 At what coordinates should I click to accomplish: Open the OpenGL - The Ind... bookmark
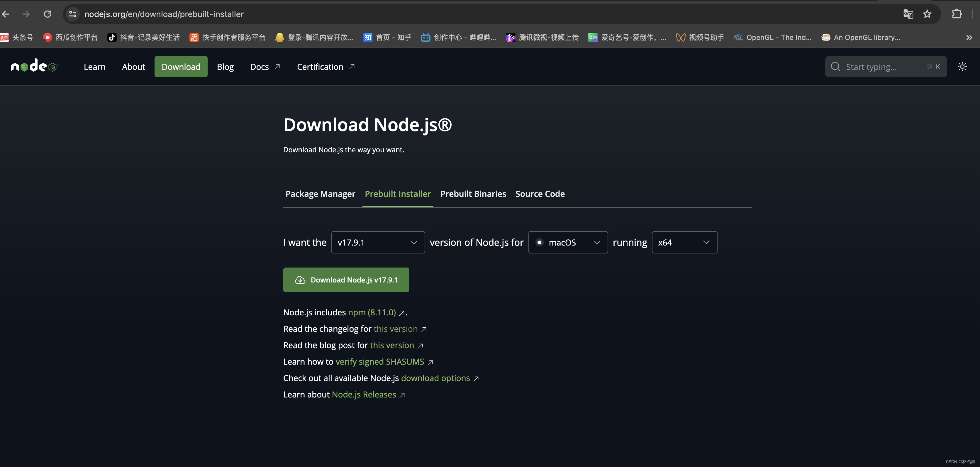773,37
